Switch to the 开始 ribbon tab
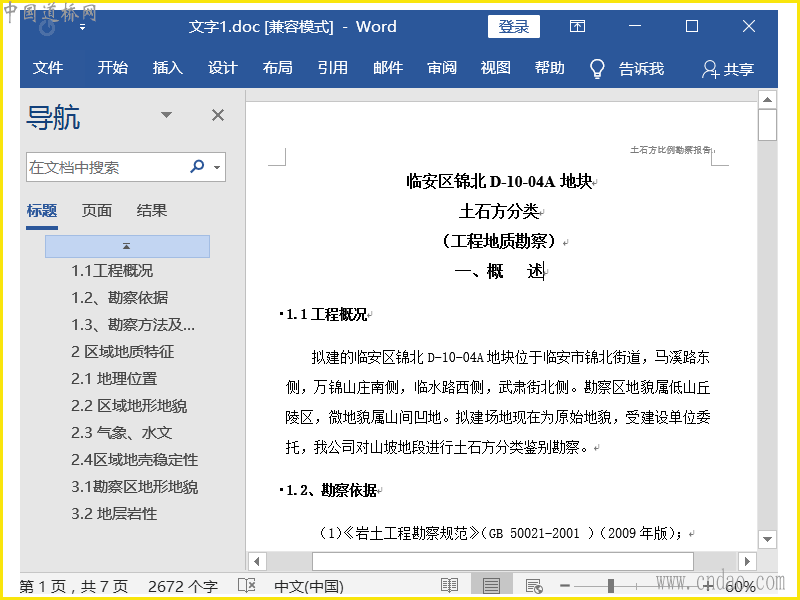The height and width of the screenshot is (600, 800). pos(112,68)
